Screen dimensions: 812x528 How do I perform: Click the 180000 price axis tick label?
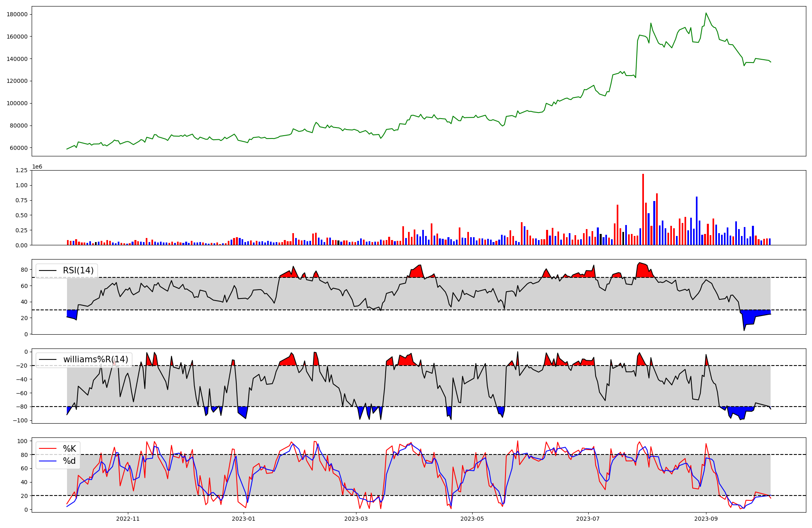pyautogui.click(x=17, y=14)
